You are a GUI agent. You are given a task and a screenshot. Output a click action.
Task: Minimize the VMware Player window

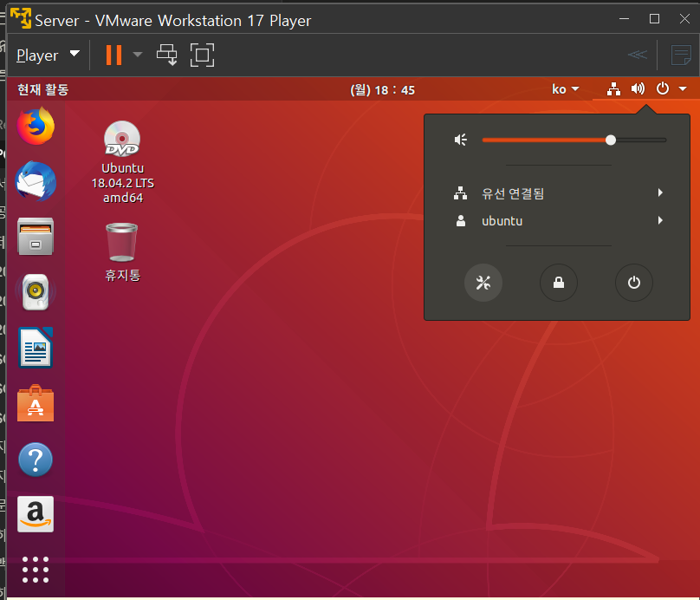coord(624,19)
